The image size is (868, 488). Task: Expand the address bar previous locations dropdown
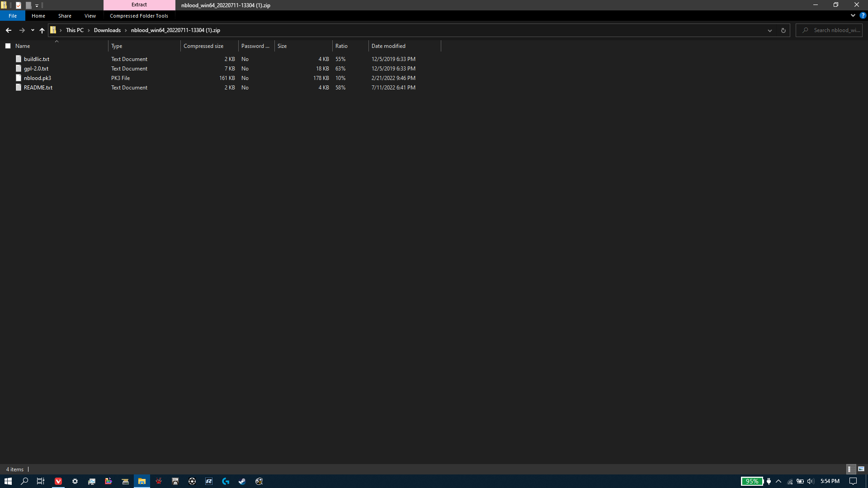(770, 30)
